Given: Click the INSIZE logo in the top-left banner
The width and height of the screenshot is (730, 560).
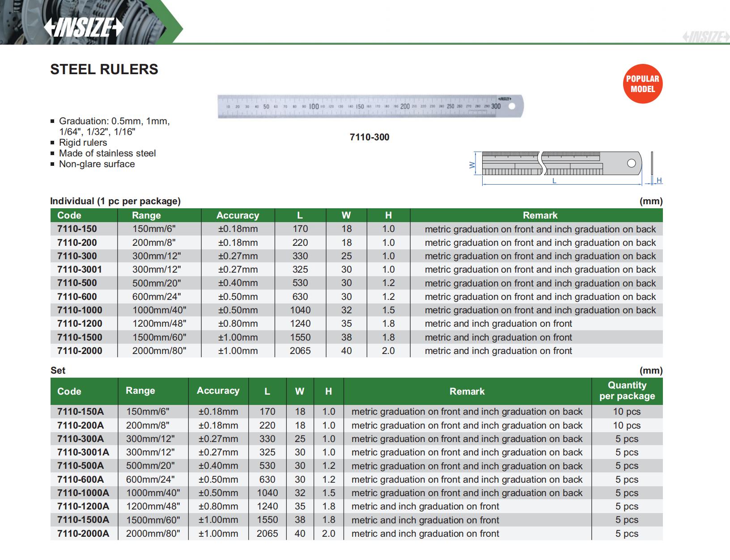Looking at the screenshot, I should point(83,27).
